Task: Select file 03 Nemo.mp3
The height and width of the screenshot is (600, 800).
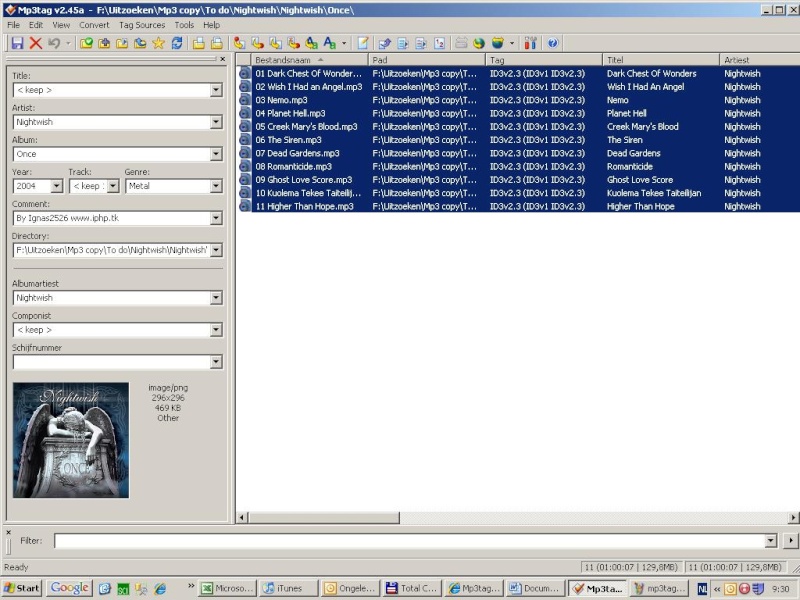Action: pyautogui.click(x=281, y=100)
